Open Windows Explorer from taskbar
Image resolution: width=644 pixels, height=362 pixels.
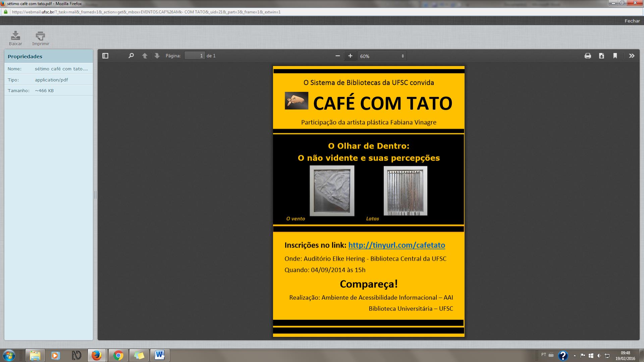coord(35,355)
